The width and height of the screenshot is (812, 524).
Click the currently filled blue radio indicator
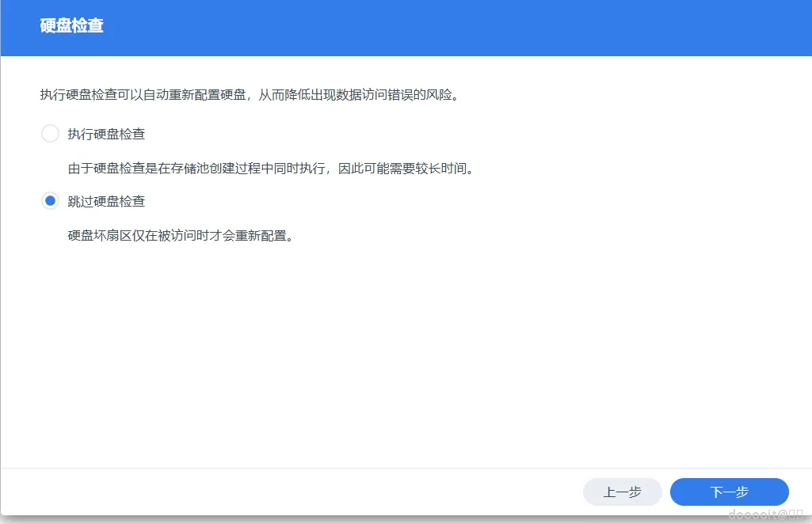coord(50,201)
